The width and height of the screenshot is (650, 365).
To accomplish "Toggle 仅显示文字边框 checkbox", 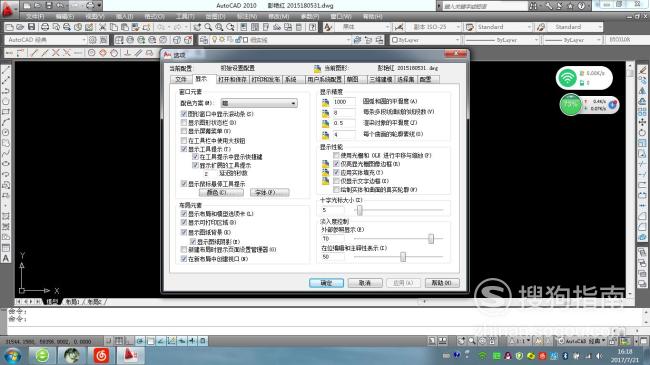I will coord(336,181).
